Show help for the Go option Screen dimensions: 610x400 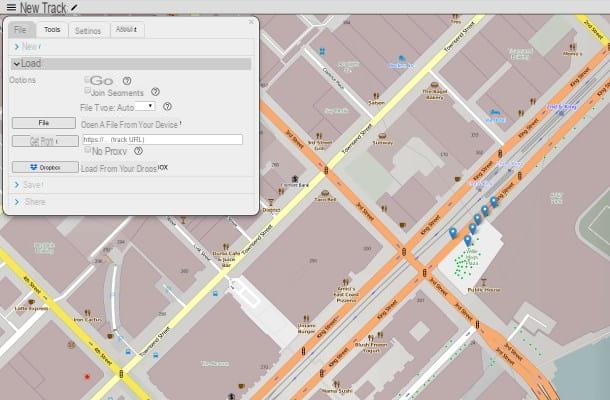click(x=127, y=81)
